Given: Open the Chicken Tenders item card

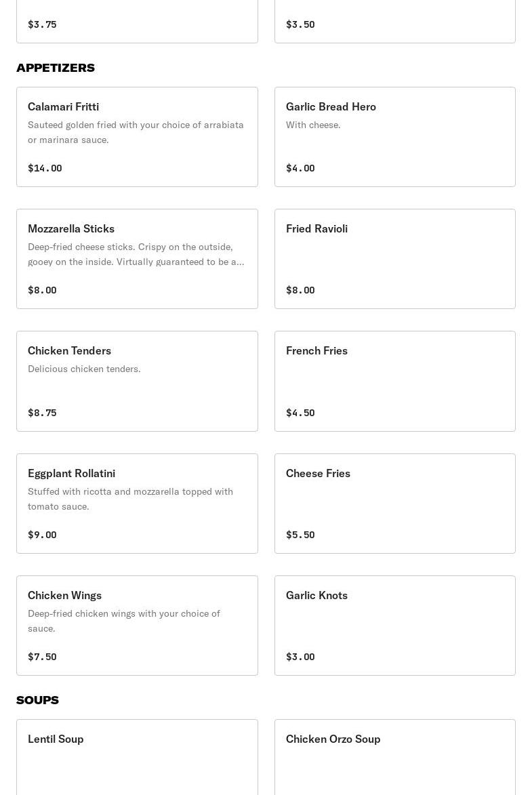Looking at the screenshot, I should click(x=137, y=381).
